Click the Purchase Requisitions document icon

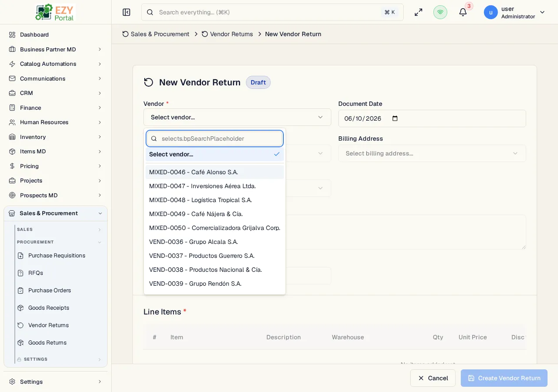[x=20, y=256]
